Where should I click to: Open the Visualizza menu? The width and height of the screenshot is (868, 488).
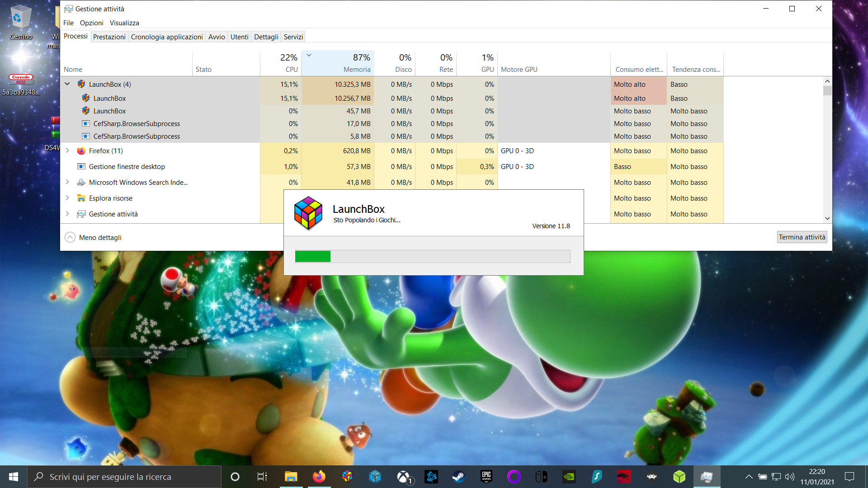coord(124,23)
